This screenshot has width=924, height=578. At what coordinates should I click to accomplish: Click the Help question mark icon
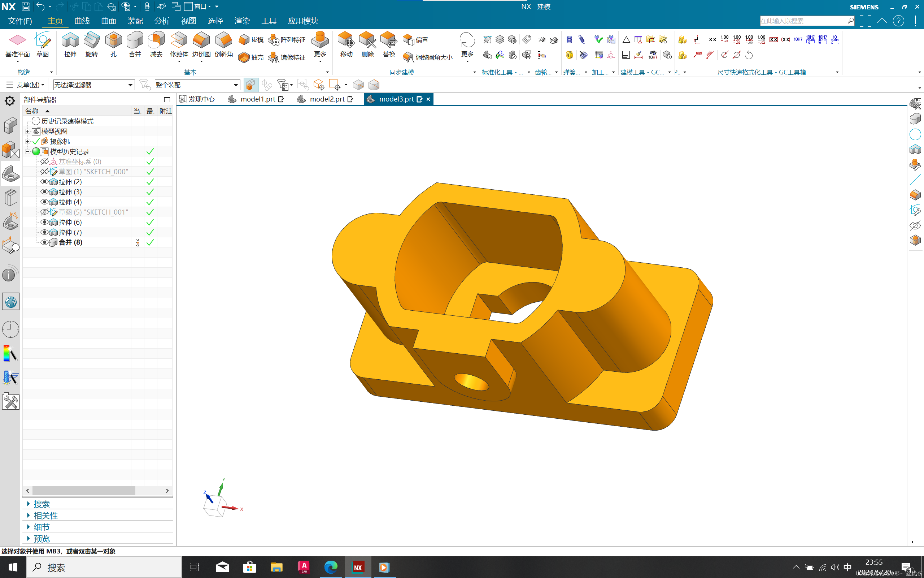[x=898, y=21]
